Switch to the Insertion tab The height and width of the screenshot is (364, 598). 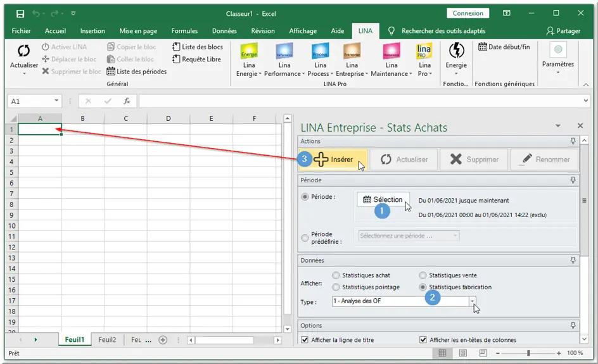pos(92,31)
